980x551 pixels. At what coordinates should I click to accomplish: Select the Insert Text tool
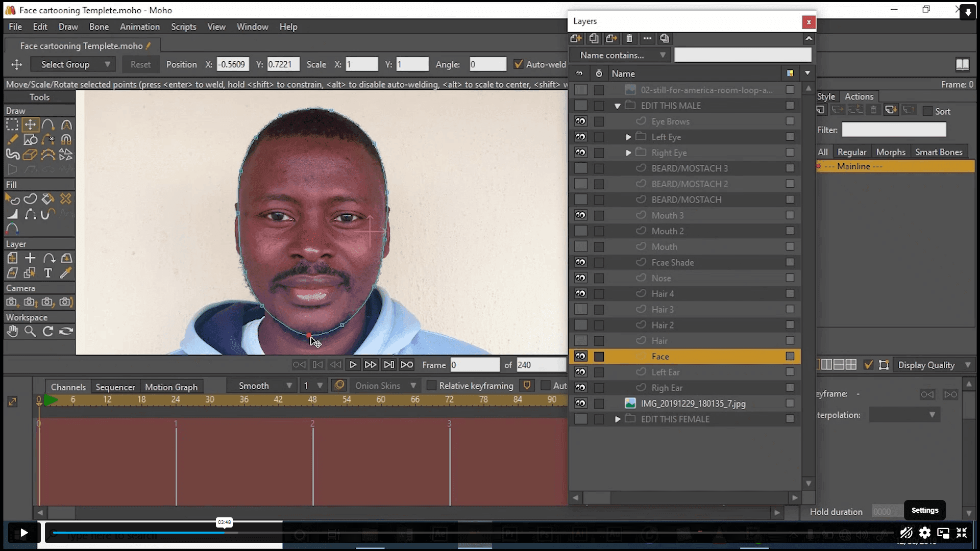click(x=47, y=273)
